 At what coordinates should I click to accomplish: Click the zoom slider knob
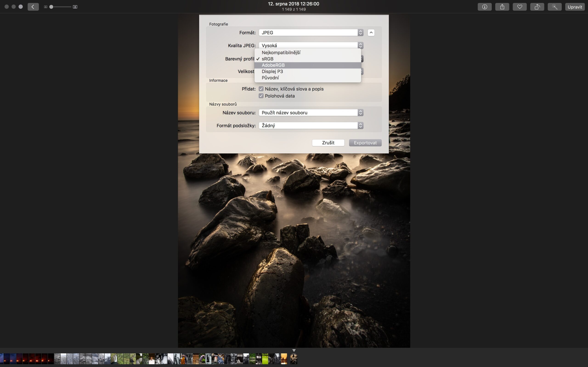(x=51, y=7)
